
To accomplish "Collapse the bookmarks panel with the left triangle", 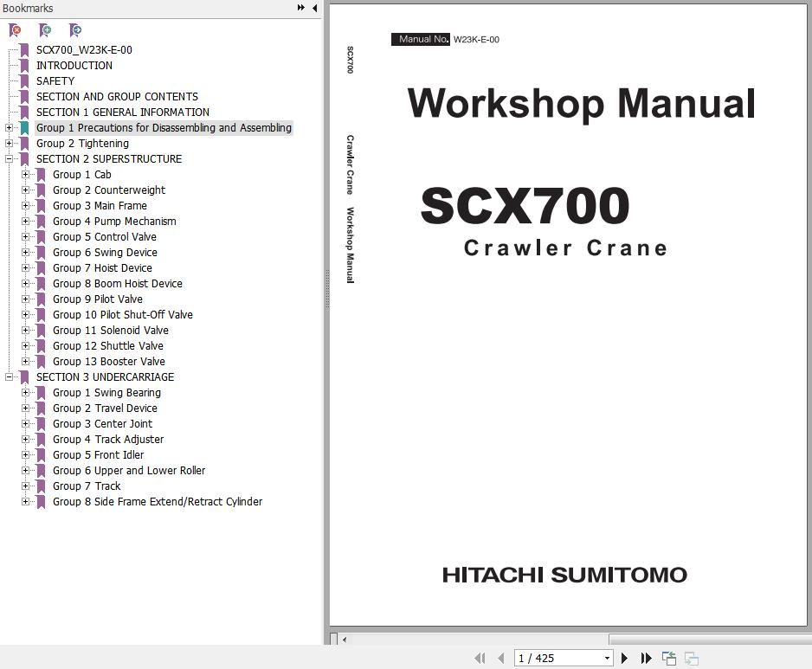I will click(314, 8).
